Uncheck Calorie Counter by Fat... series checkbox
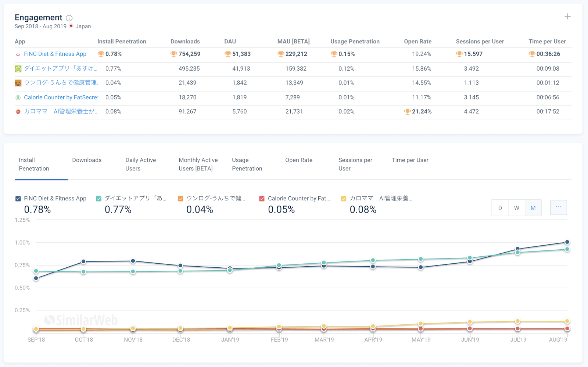 pyautogui.click(x=262, y=199)
